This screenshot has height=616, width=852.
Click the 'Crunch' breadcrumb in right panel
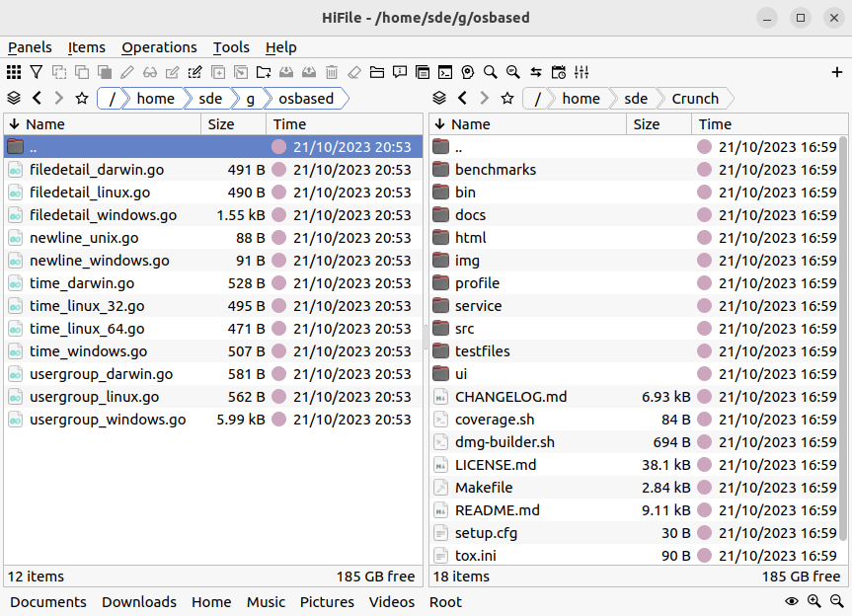(695, 99)
